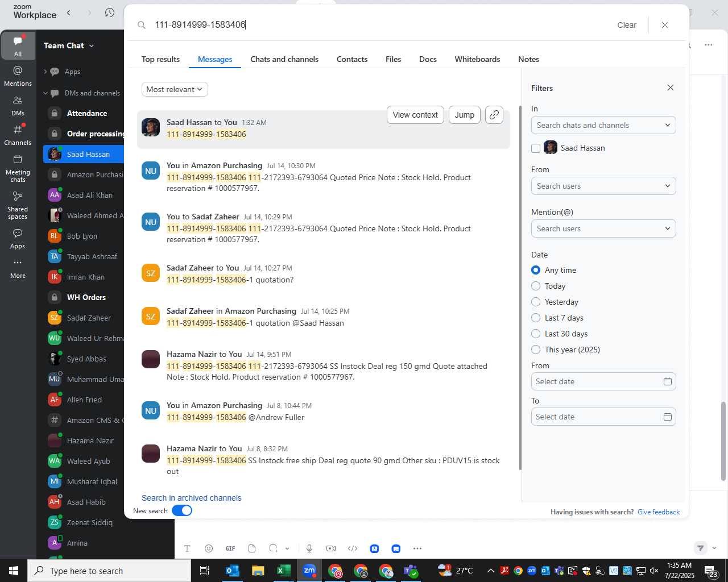Open the screenshot tool dropdown arrow

pyautogui.click(x=287, y=548)
